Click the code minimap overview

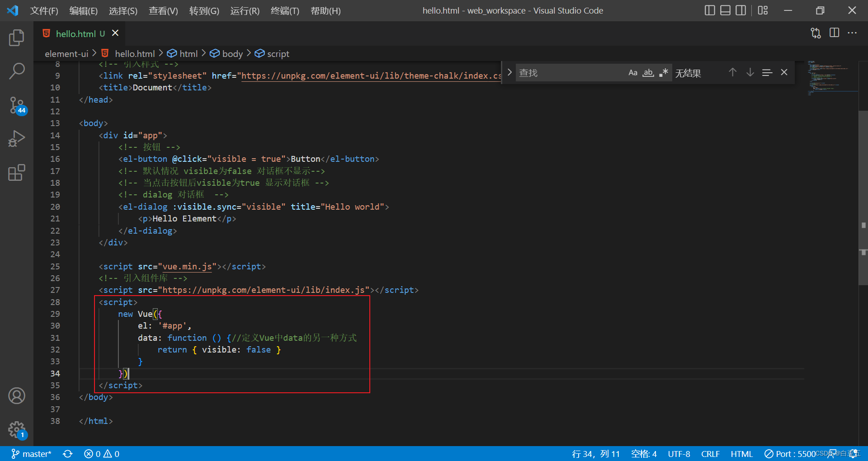coord(832,78)
